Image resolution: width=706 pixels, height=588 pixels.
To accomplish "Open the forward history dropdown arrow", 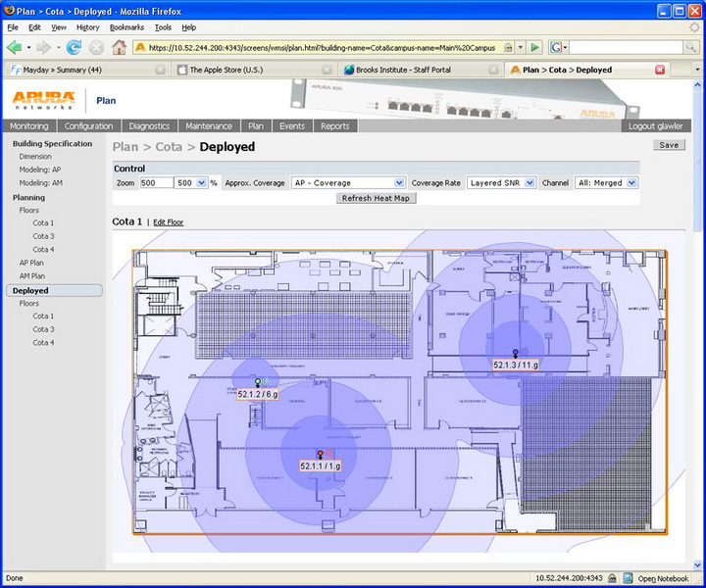I will [58, 47].
